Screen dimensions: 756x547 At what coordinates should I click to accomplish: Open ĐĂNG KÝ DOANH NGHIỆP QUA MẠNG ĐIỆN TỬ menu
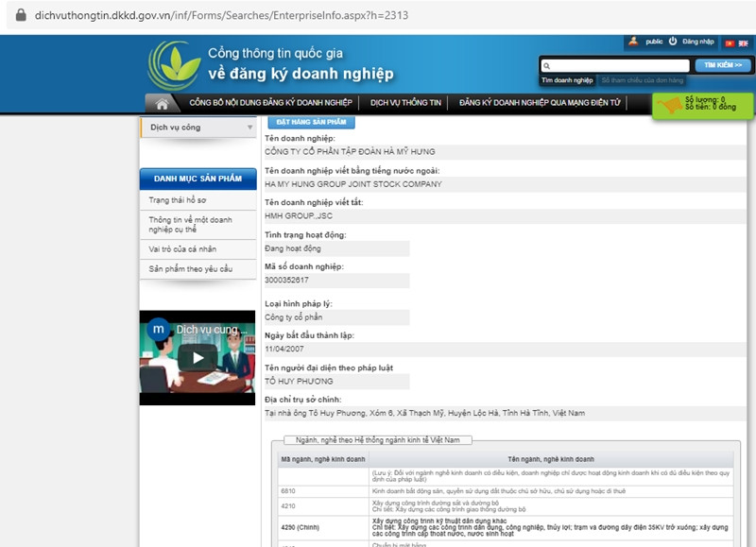(x=540, y=103)
